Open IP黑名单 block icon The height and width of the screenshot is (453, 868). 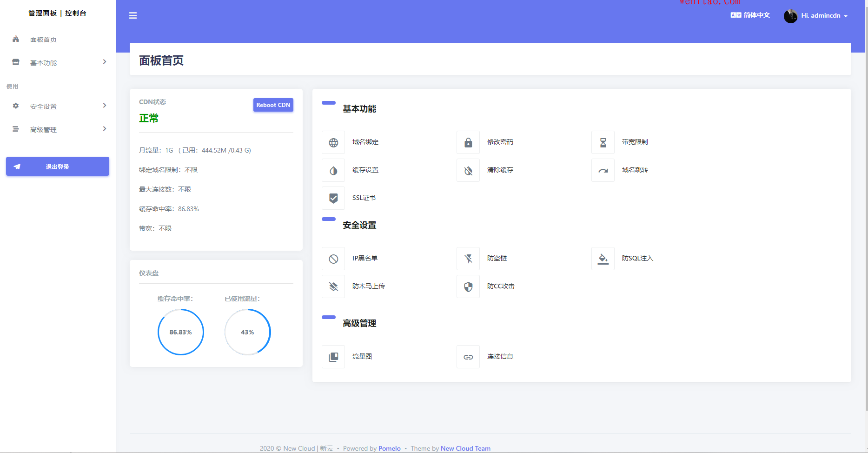click(333, 259)
